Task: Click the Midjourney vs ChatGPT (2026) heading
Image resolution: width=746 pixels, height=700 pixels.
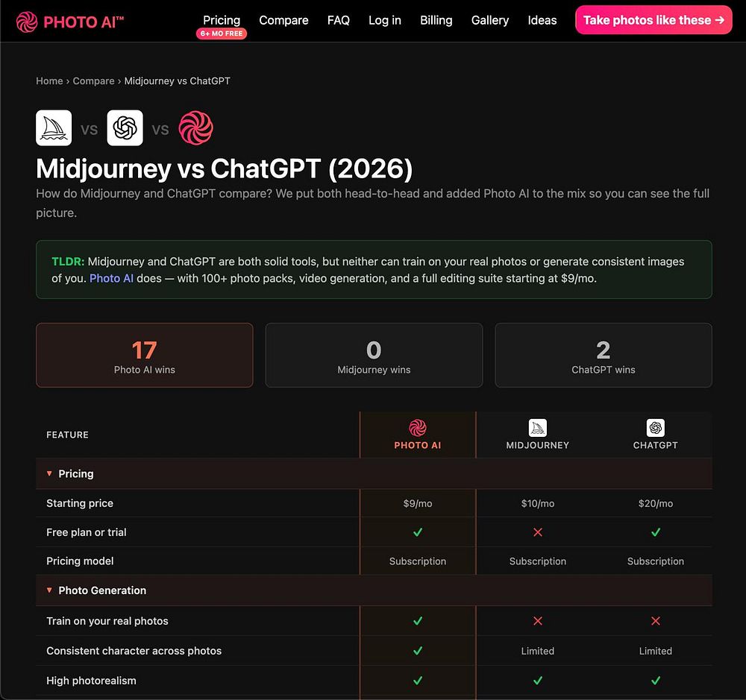Action: 225,168
